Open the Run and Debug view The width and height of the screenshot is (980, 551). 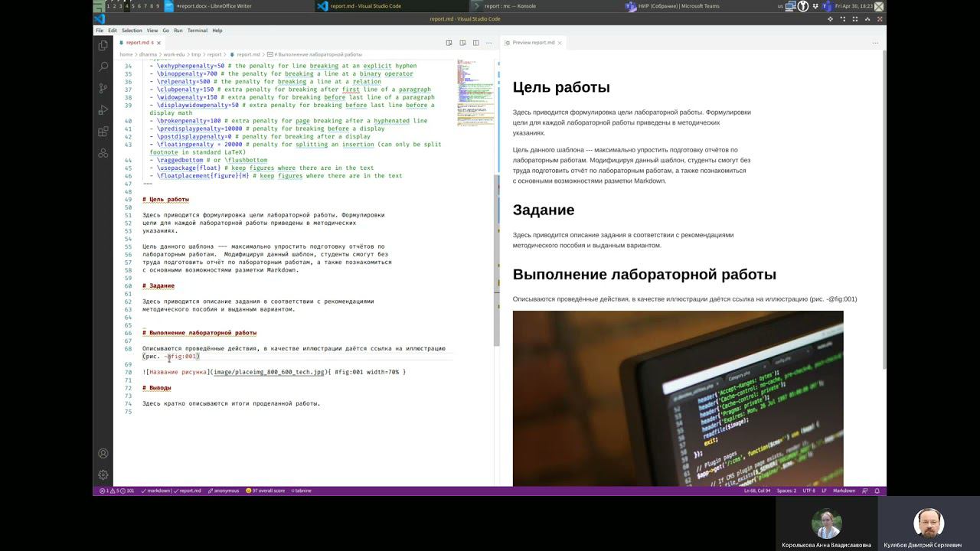pyautogui.click(x=103, y=109)
